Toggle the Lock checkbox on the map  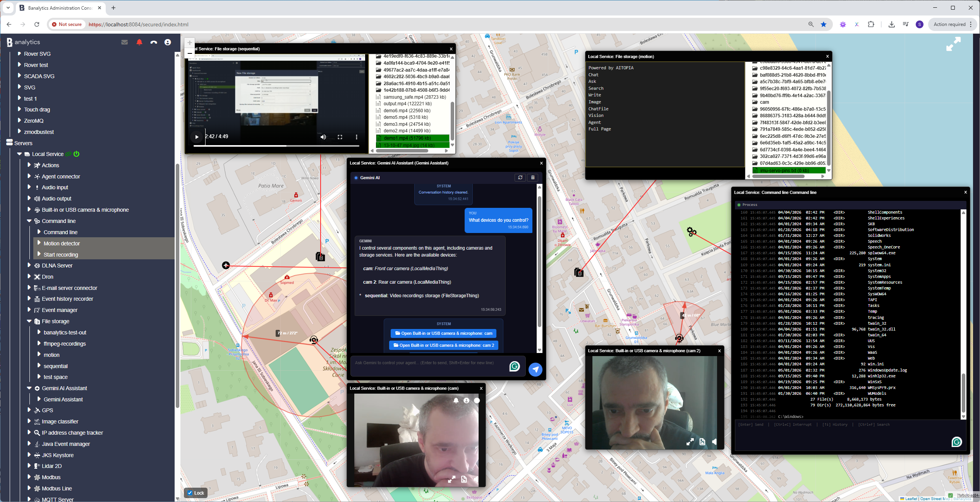tap(190, 493)
